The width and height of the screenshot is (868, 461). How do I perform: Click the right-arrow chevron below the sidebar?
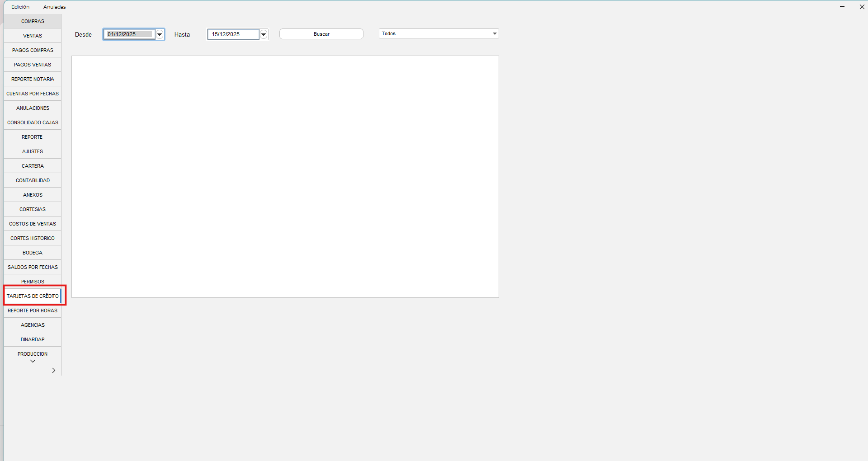54,370
